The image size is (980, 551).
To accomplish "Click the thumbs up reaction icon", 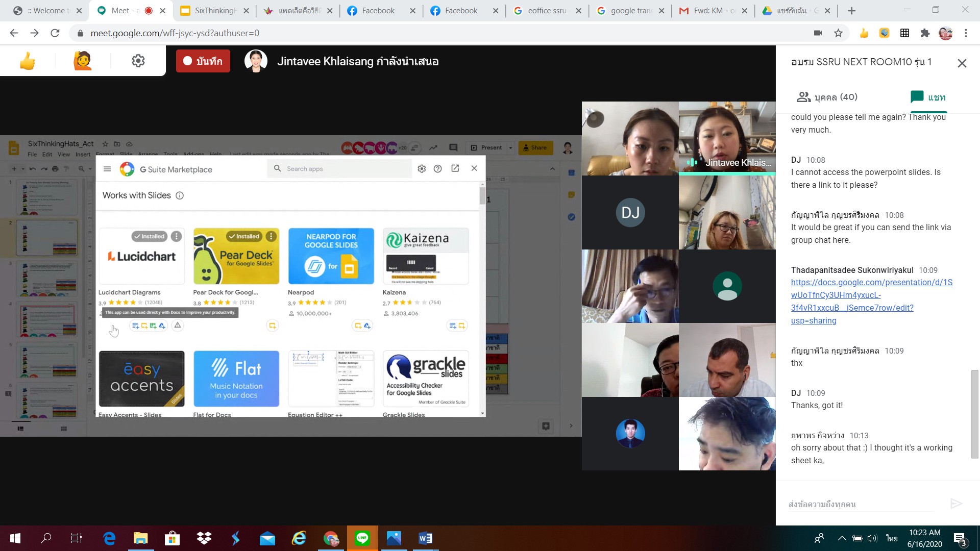I will (x=28, y=61).
